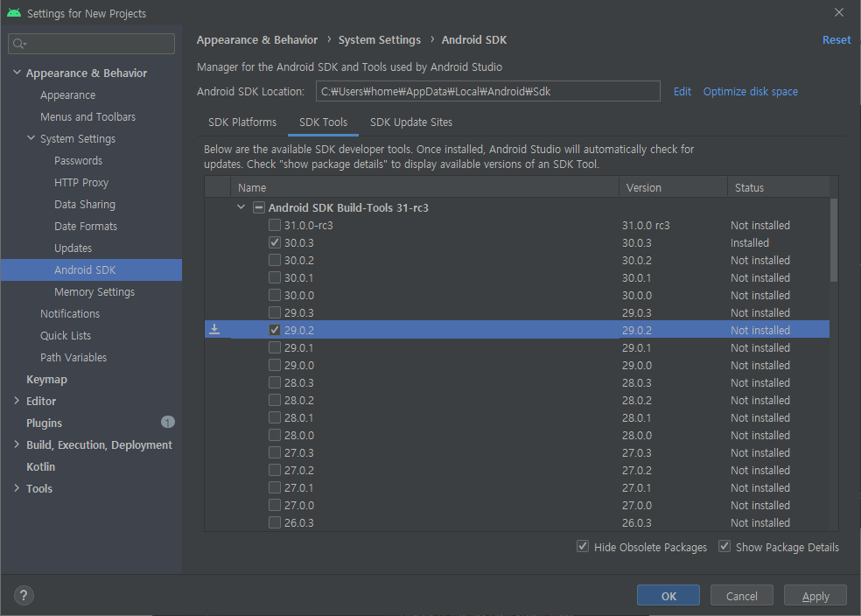861x616 pixels.
Task: Close the Settings dialog
Action: pyautogui.click(x=838, y=12)
